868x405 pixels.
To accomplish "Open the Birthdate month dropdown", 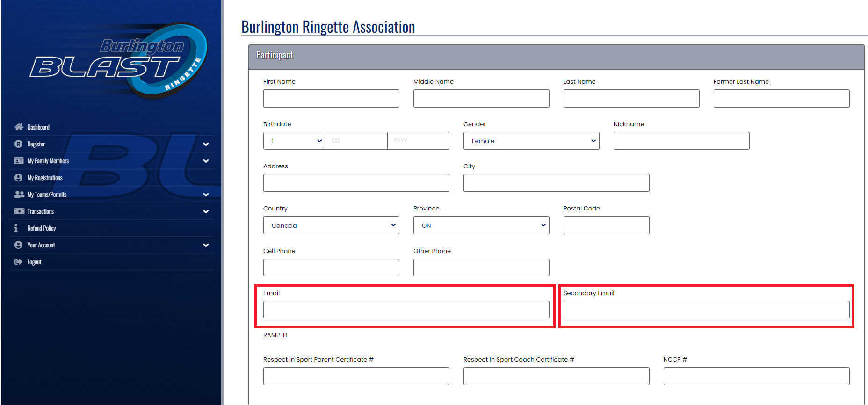I will tap(294, 141).
